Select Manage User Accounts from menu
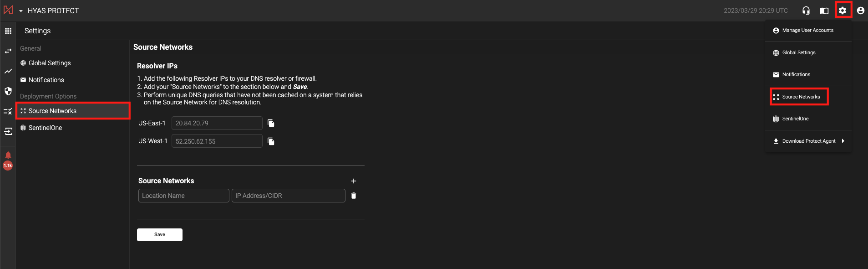Viewport: 868px width, 269px height. click(x=807, y=31)
